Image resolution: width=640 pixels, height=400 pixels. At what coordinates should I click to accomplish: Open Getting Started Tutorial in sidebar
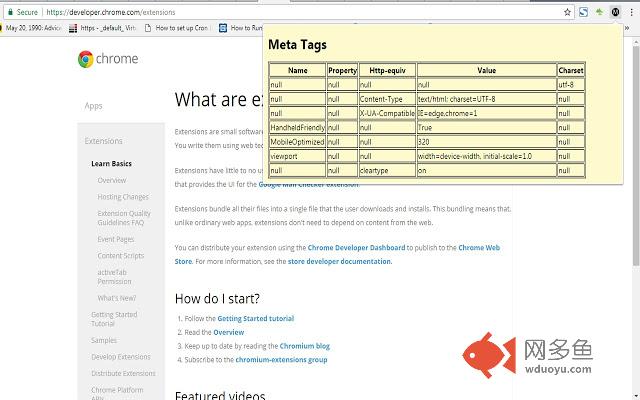tap(114, 319)
